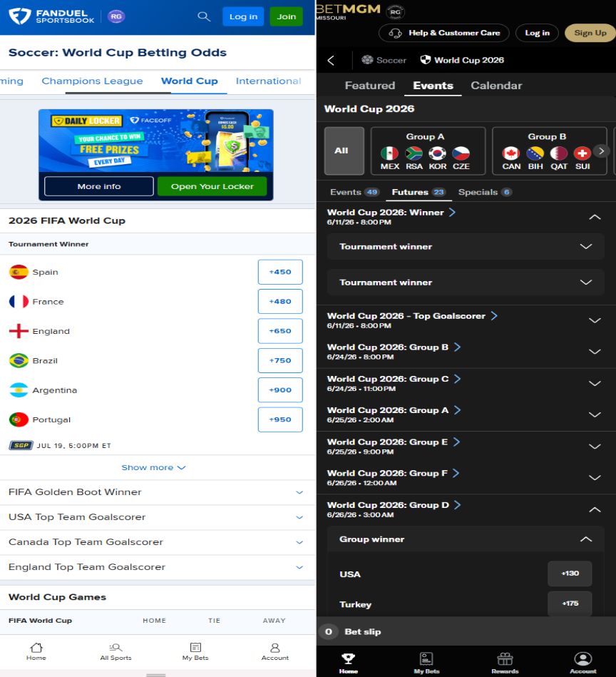616x677 pixels.
Task: Tap the Daily Locker promo banner image
Action: point(155,141)
